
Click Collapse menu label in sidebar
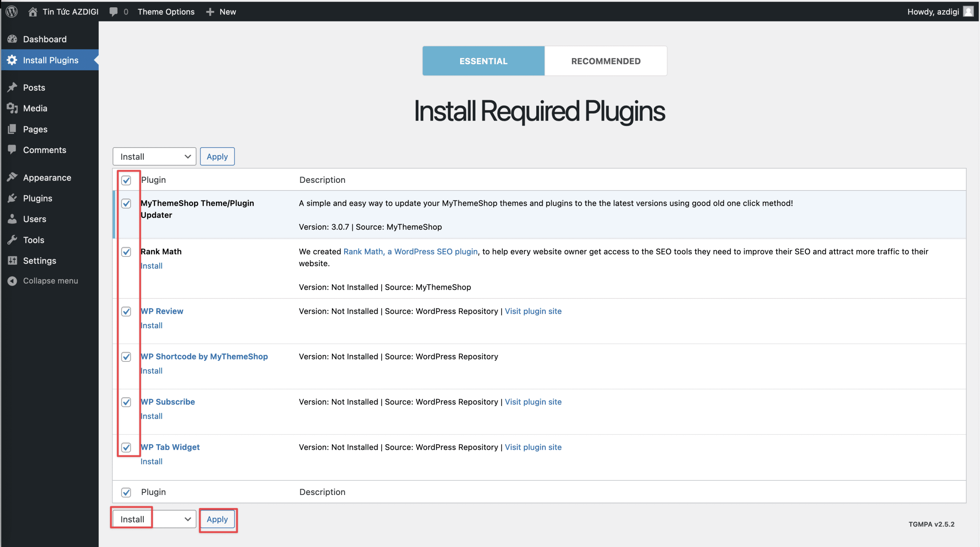pyautogui.click(x=51, y=281)
